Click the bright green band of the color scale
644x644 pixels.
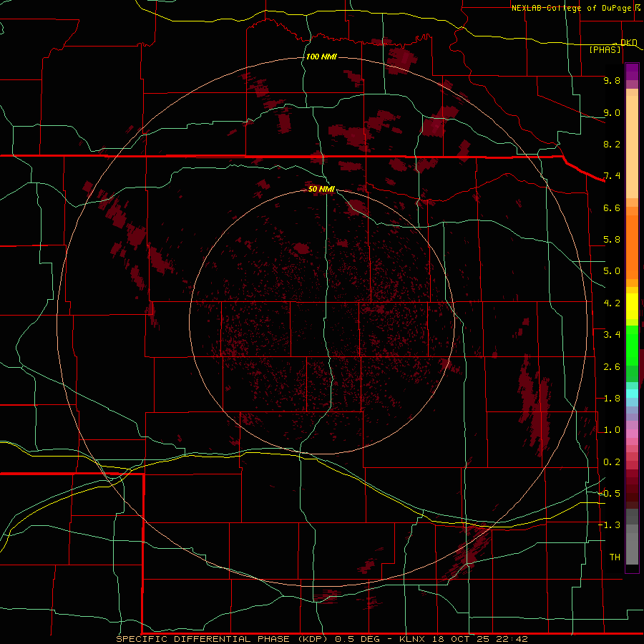(x=632, y=346)
